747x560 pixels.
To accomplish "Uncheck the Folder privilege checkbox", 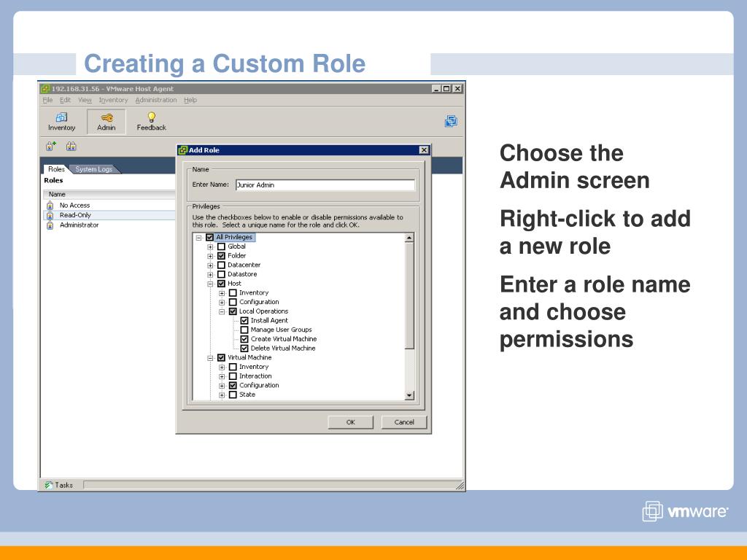I will click(221, 256).
